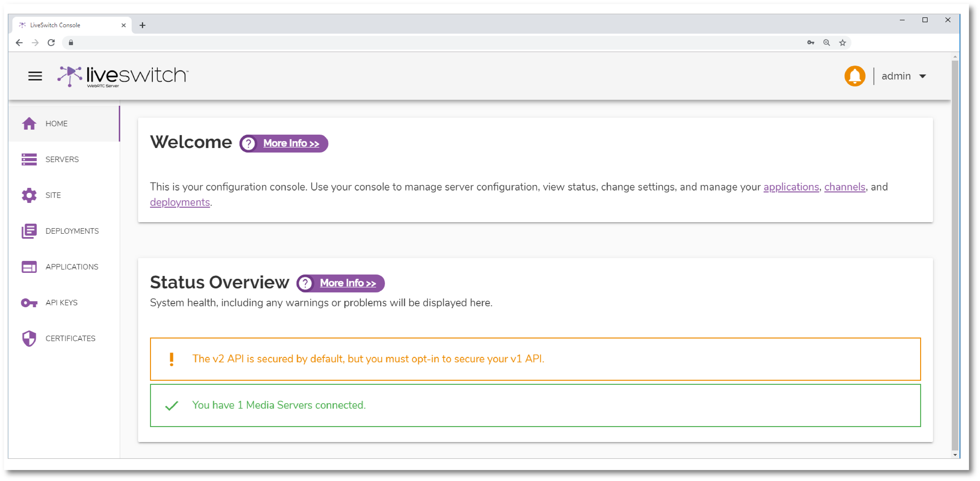The image size is (980, 481).
Task: Click the Certificates shield icon
Action: [x=29, y=338]
